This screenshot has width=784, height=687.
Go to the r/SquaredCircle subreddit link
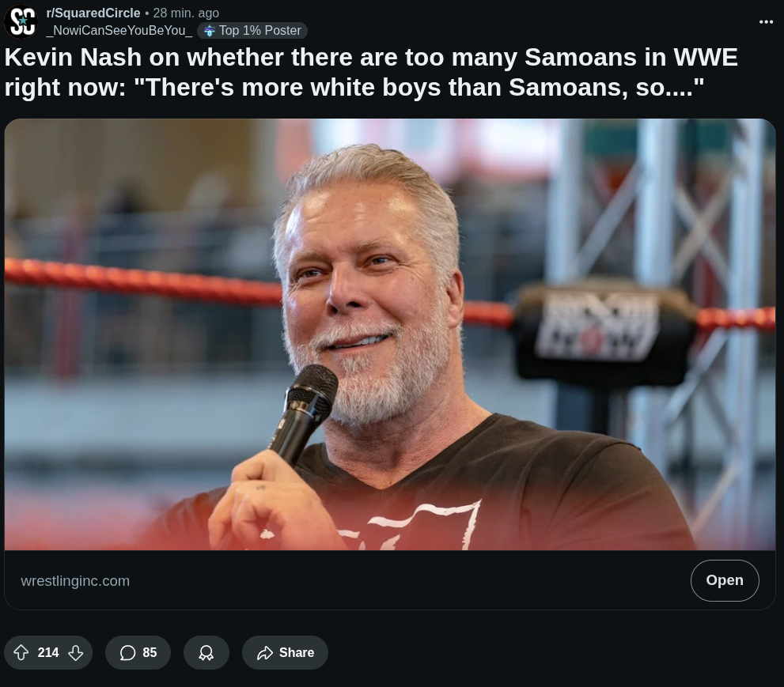click(x=93, y=13)
